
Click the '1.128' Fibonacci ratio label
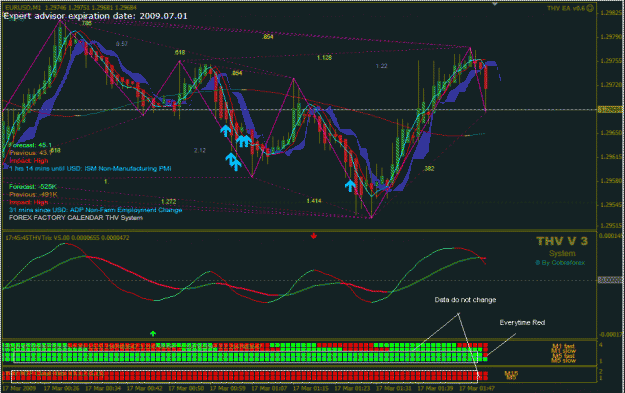click(x=324, y=58)
